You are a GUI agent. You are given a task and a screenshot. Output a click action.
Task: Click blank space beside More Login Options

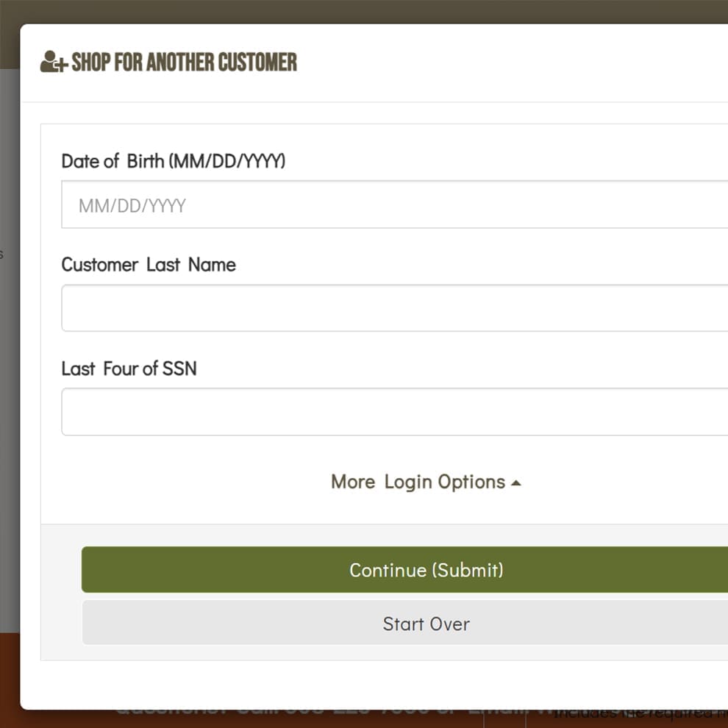coord(186,482)
